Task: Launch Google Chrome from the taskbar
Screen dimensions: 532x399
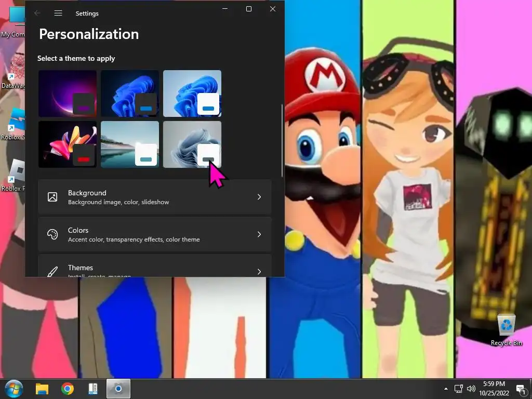Action: (68, 389)
